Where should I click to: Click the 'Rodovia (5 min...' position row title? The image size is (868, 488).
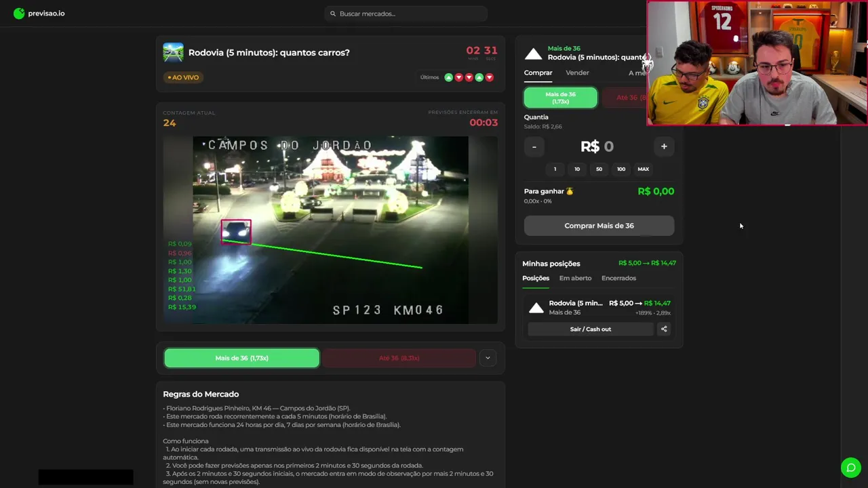[x=576, y=303]
